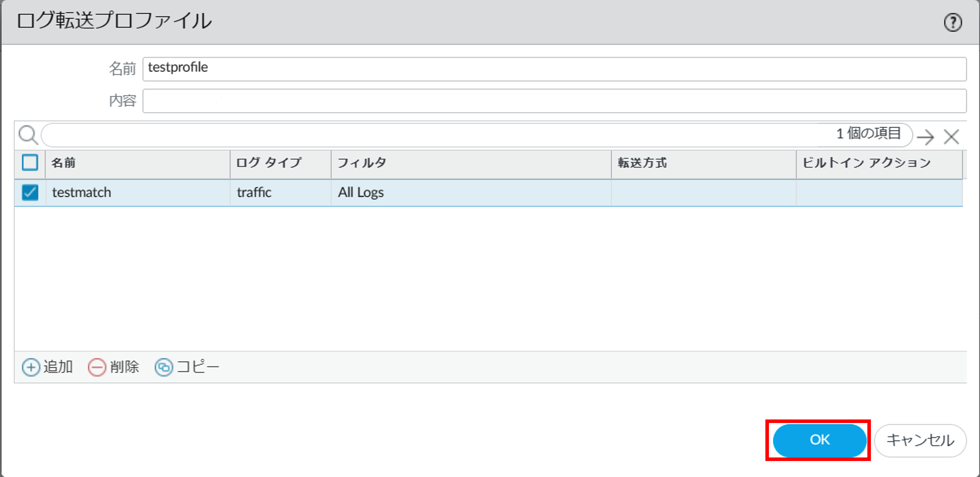Click into the 名前 field containing testprofile
The image size is (980, 477).
[554, 69]
